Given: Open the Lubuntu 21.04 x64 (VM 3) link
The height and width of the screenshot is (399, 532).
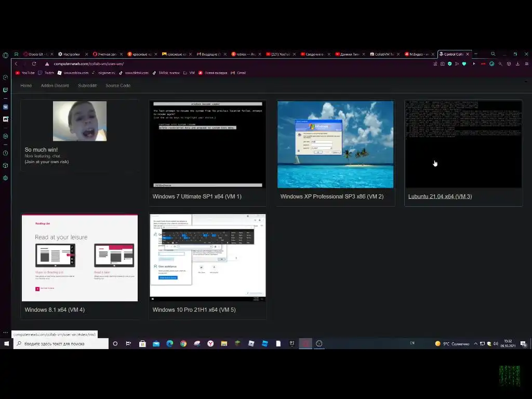Looking at the screenshot, I should 440,196.
